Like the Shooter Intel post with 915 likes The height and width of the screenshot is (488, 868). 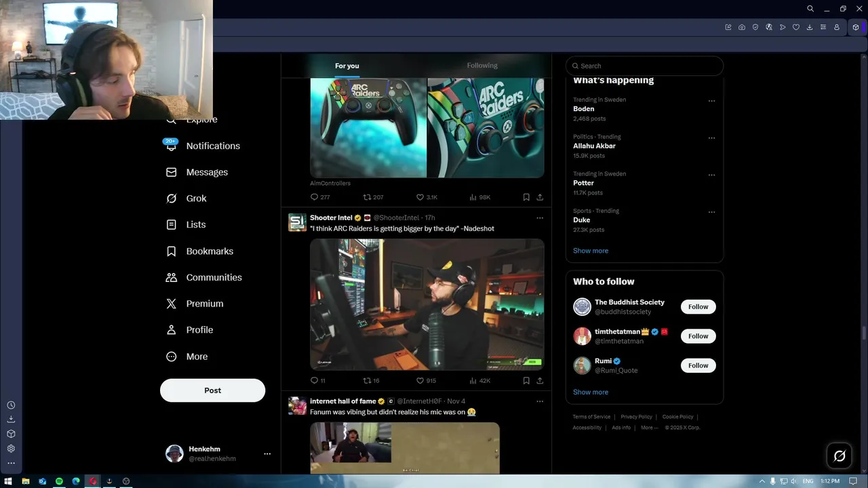427,381
